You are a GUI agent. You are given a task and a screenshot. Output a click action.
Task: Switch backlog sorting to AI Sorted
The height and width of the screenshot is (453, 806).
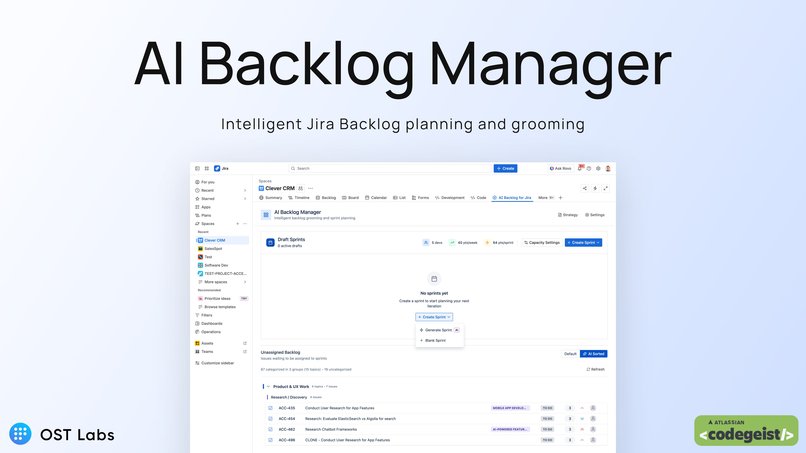click(x=594, y=354)
